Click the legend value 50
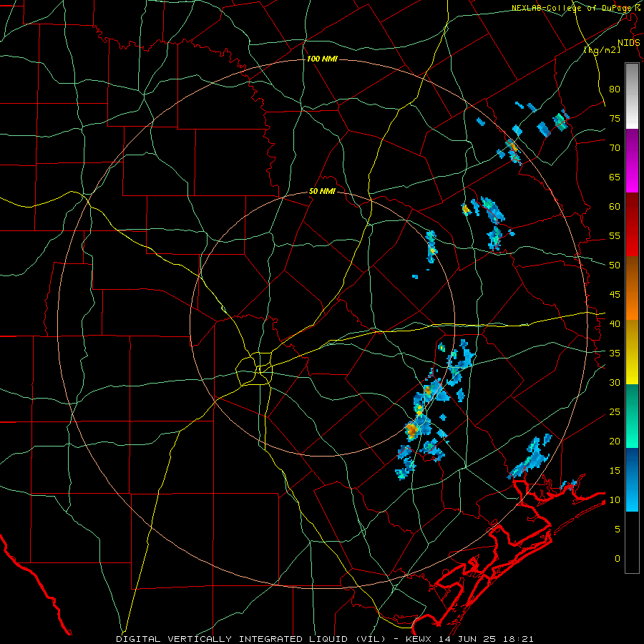Viewport: 644px width, 644px height. [x=615, y=265]
